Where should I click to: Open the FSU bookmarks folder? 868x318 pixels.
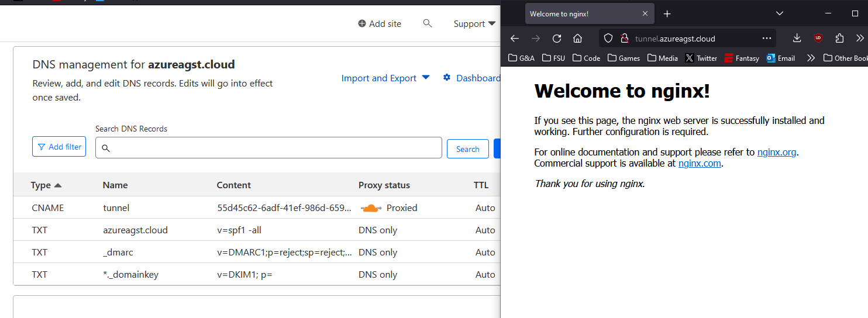tap(554, 58)
